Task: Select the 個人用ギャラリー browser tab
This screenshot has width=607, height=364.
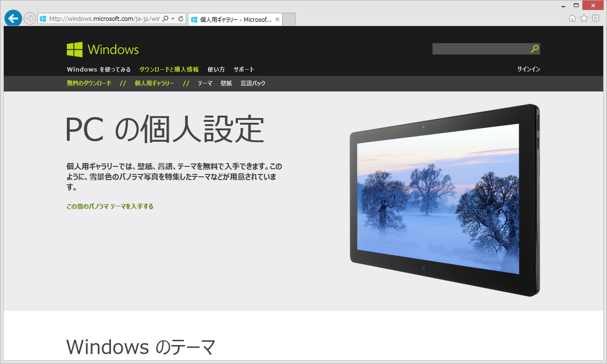Action: [232, 19]
